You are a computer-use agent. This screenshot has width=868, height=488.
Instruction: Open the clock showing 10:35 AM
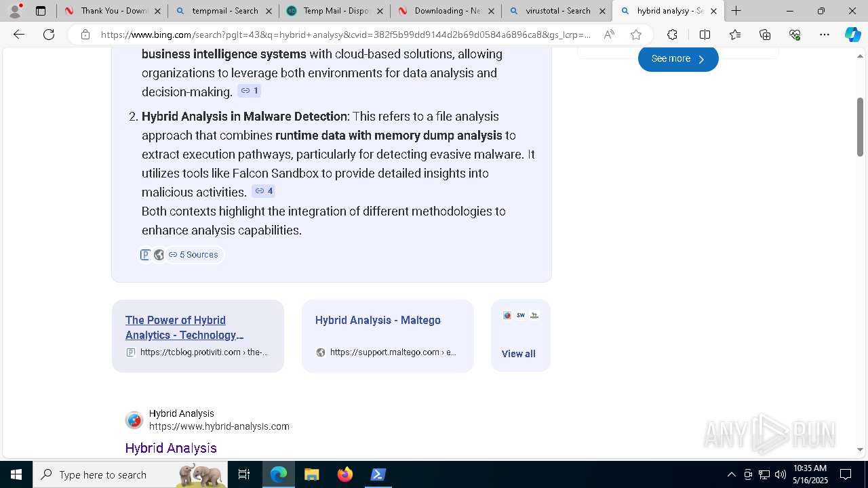[810, 474]
